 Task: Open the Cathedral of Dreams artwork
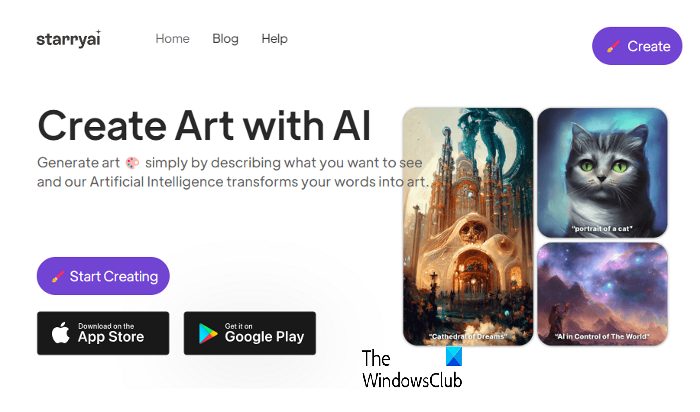(468, 227)
